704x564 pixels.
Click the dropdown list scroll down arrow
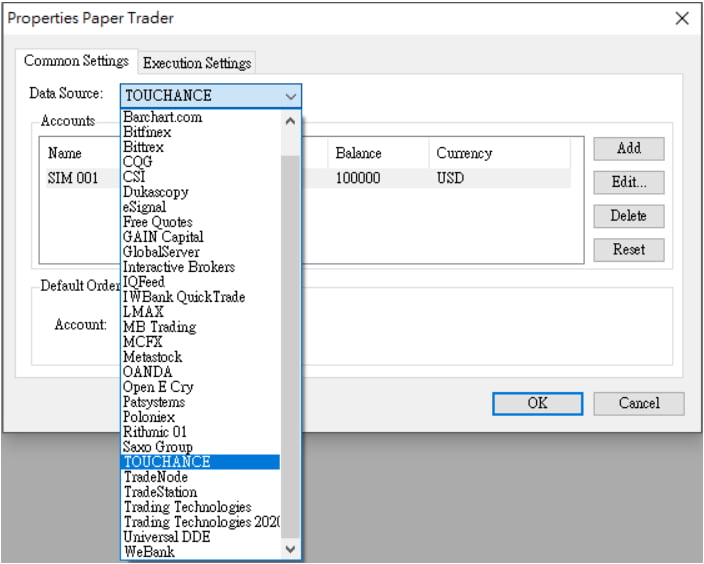point(290,549)
